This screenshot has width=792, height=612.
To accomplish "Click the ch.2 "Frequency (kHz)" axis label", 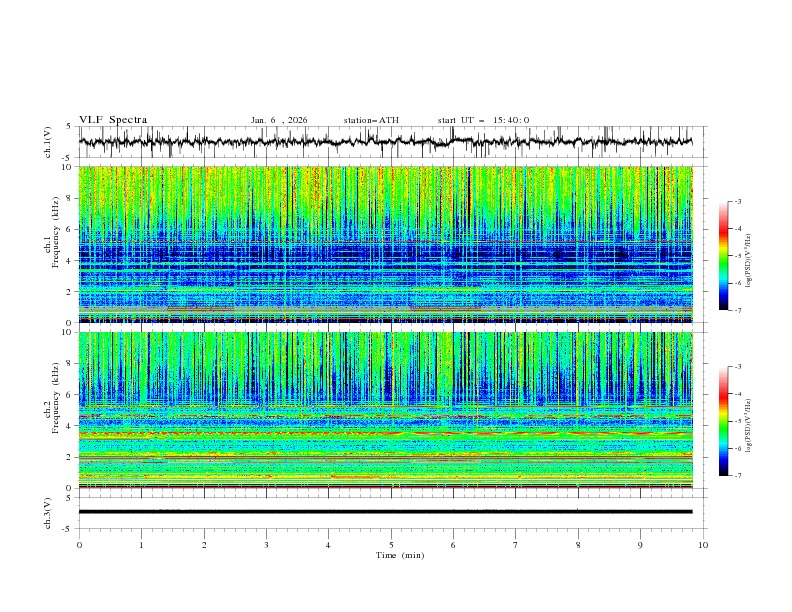I will click(x=56, y=398).
